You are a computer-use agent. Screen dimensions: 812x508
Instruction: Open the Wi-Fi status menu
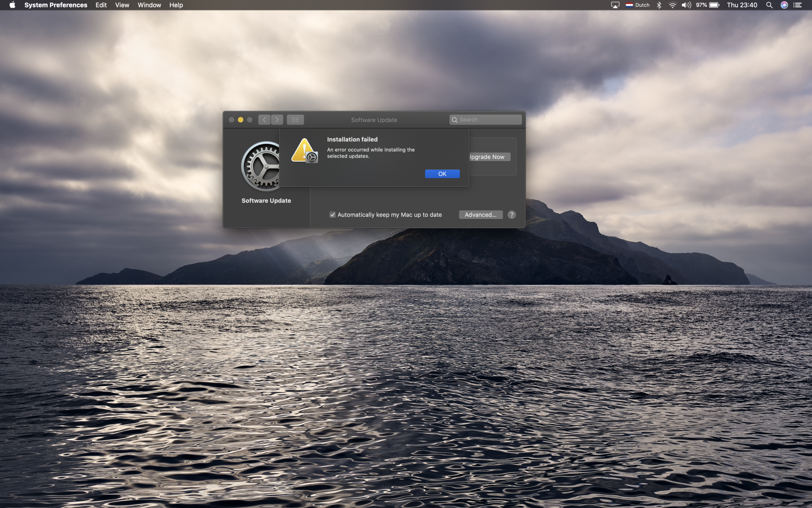(672, 5)
